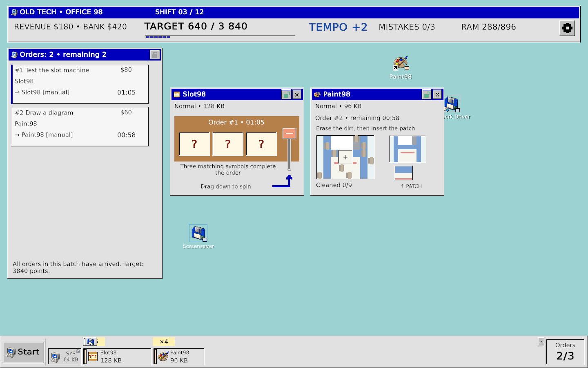Click the reference diagram preview in Paint98

coord(408,149)
